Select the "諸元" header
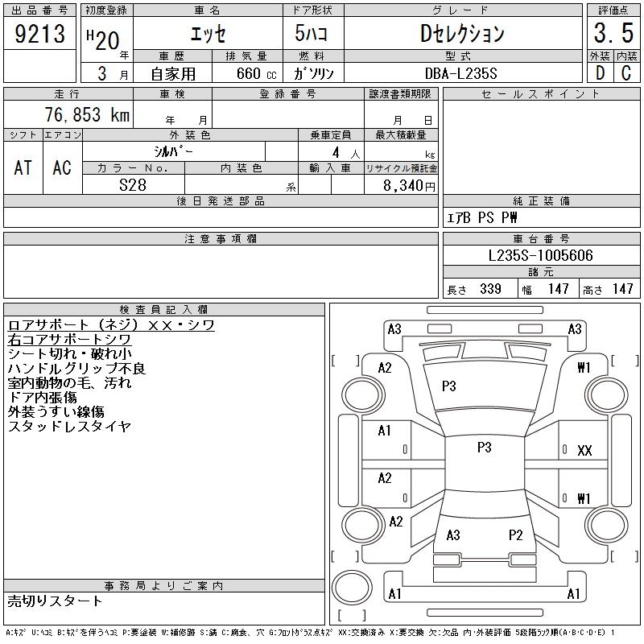 coord(541,272)
